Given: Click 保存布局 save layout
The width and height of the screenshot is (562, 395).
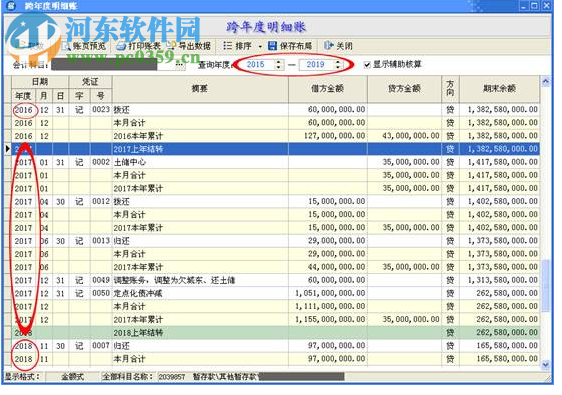Looking at the screenshot, I should 291,46.
